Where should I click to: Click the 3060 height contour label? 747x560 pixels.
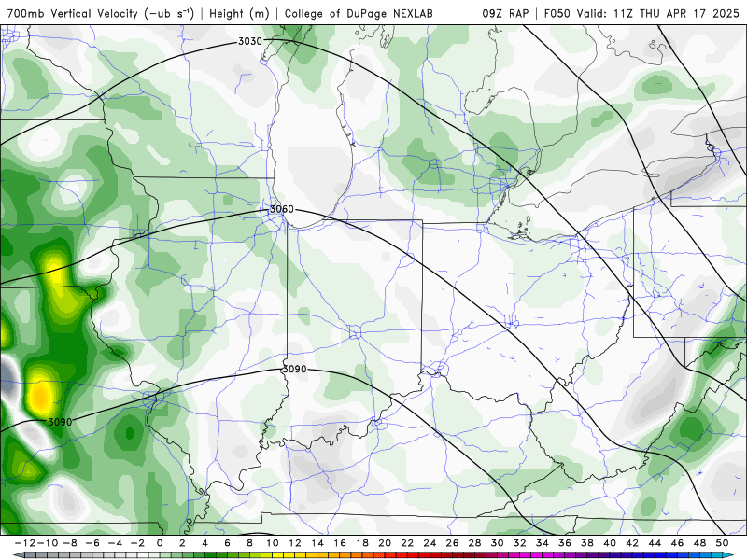click(282, 209)
